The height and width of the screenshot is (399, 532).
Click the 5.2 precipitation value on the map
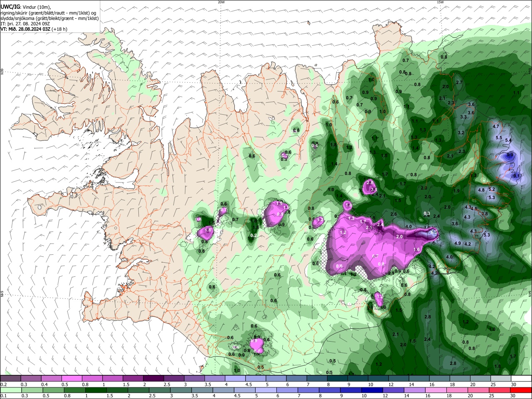tap(492, 189)
